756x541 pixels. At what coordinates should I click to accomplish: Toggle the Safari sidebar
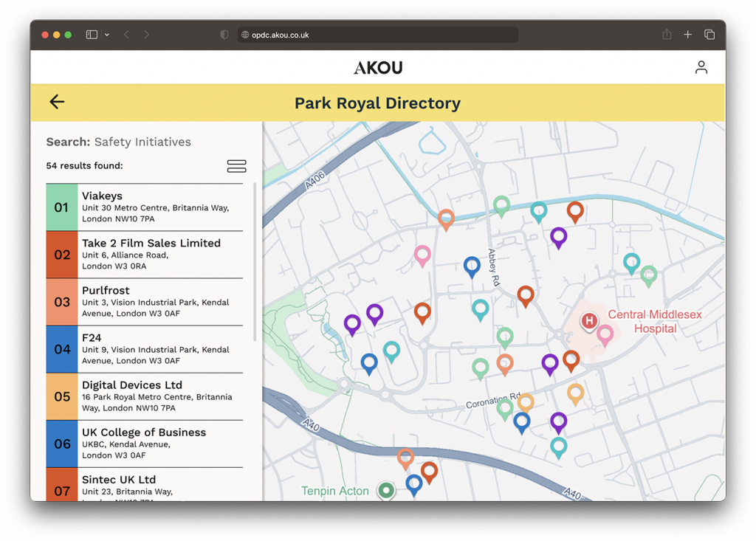92,35
